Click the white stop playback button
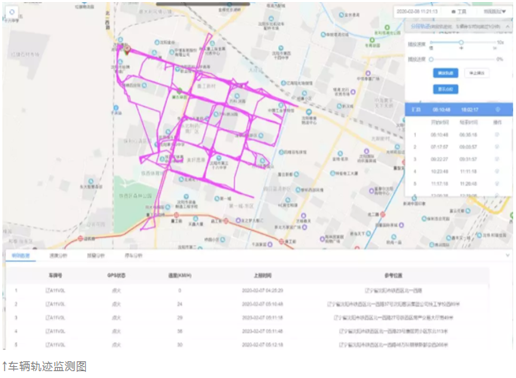Image resolution: width=516 pixels, height=378 pixels. (x=477, y=73)
